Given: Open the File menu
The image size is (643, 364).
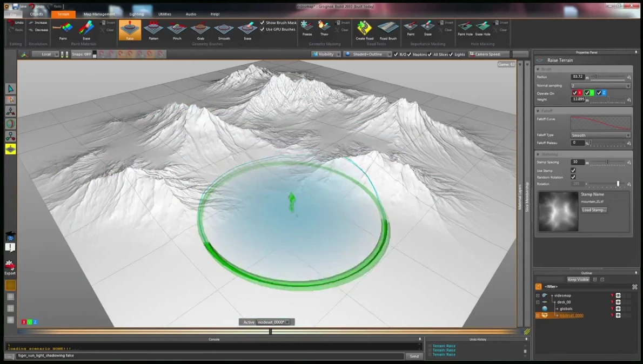Looking at the screenshot, I should [13, 15].
